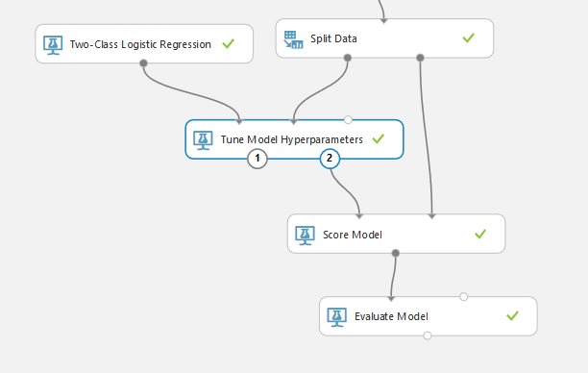
Task: Click the unconnected input port on Tune Model Hyperparameters
Action: [x=348, y=120]
